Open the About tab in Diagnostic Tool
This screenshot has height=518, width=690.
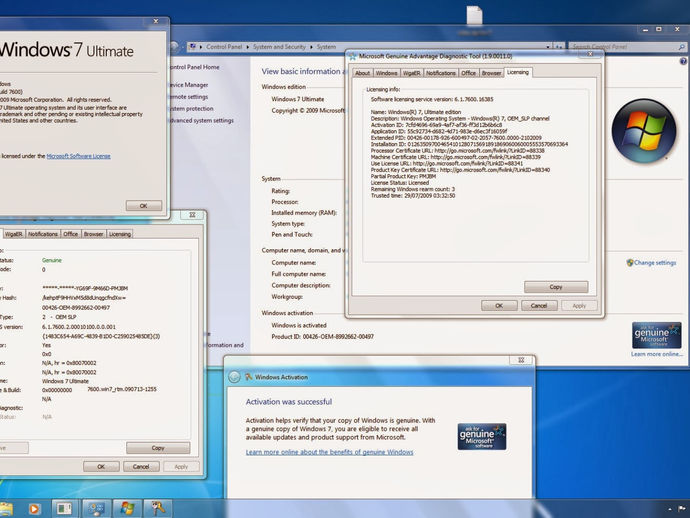[x=363, y=73]
